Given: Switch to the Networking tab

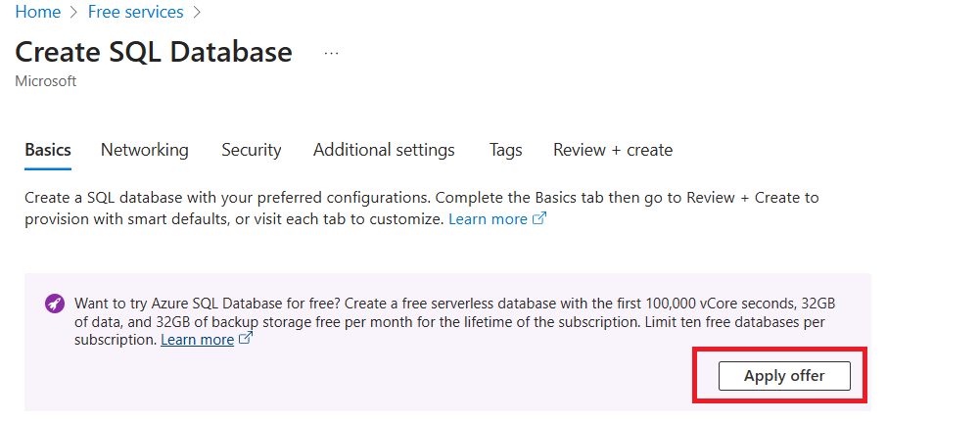Looking at the screenshot, I should coord(145,150).
